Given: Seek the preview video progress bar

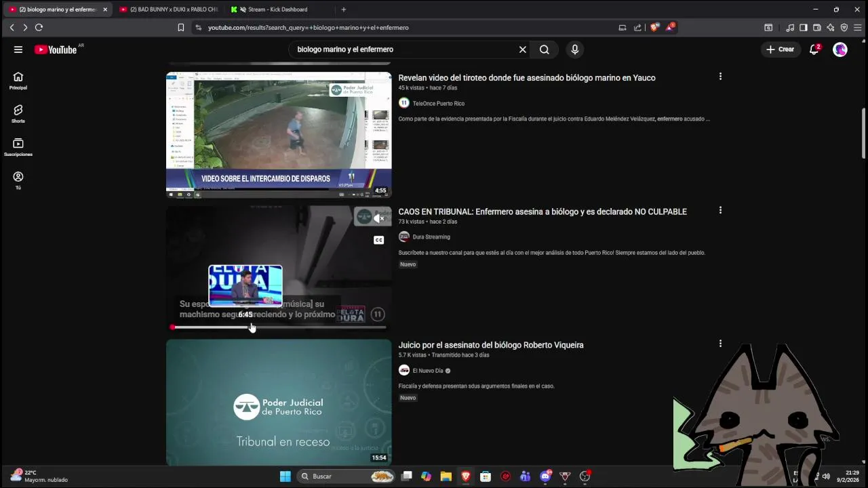Looking at the screenshot, I should tap(279, 327).
